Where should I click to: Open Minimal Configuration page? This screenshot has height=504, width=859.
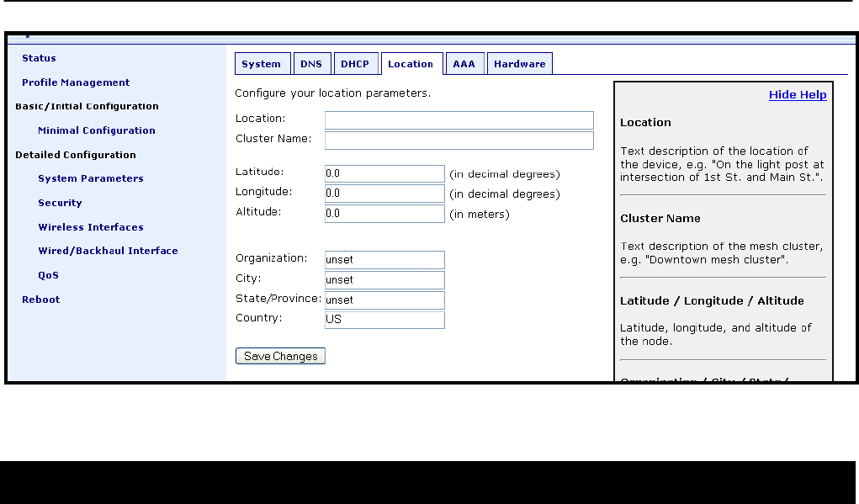click(x=97, y=130)
